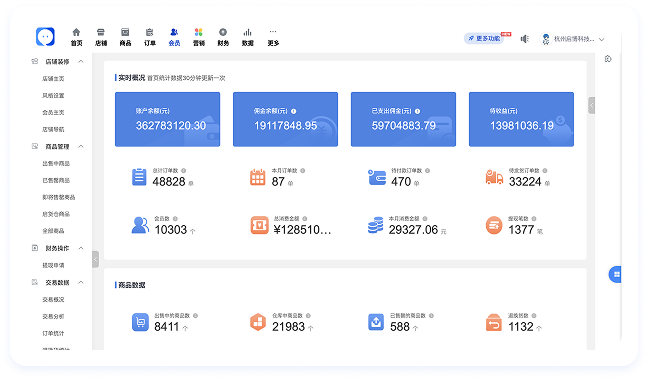Screen dimensions: 648x380
Task: Collapse the 交易数据 sidebar section
Action: point(81,283)
